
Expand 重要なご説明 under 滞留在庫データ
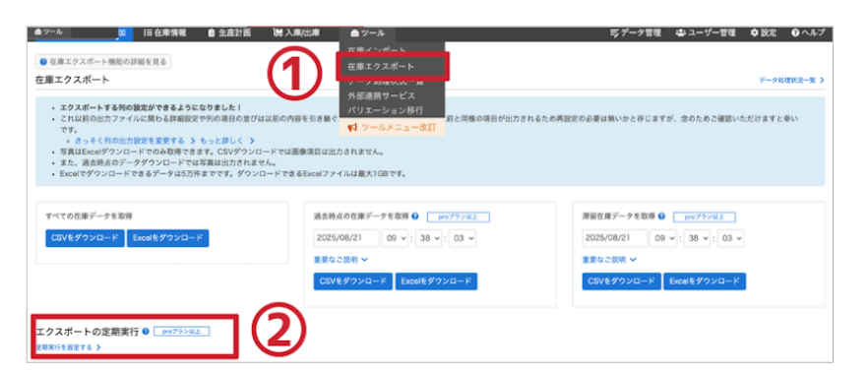pos(609,259)
